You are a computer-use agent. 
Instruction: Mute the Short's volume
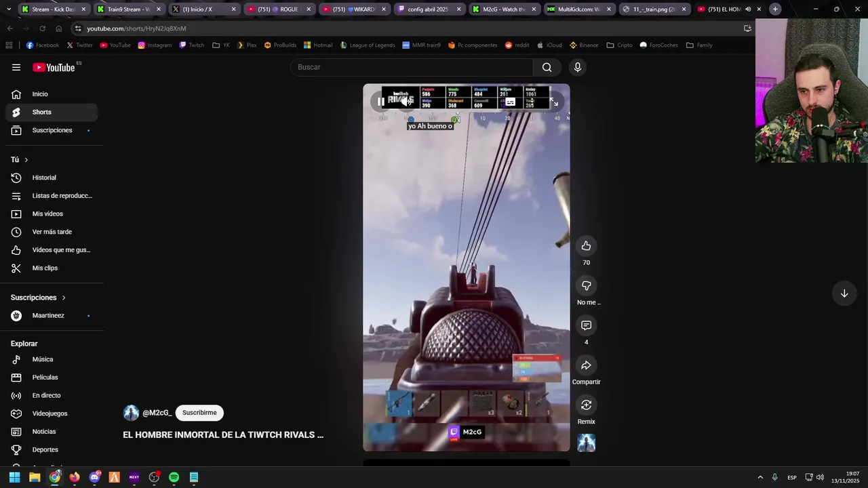408,102
